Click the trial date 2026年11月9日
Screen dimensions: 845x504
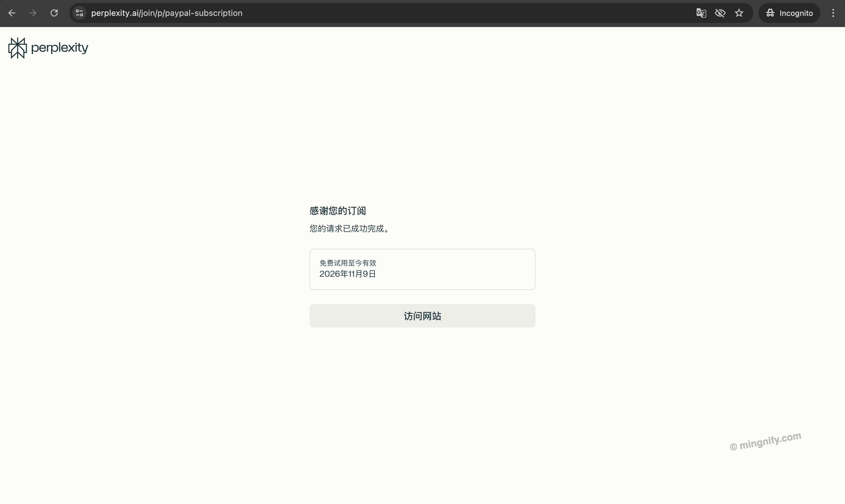pos(347,273)
